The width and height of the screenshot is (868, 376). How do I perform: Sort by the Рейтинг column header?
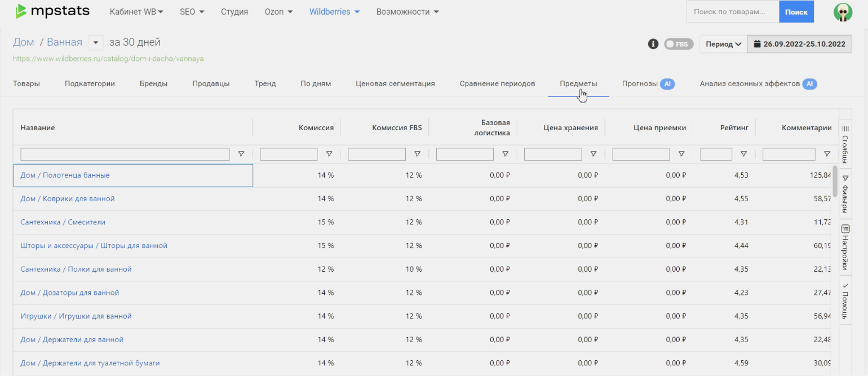pos(734,128)
